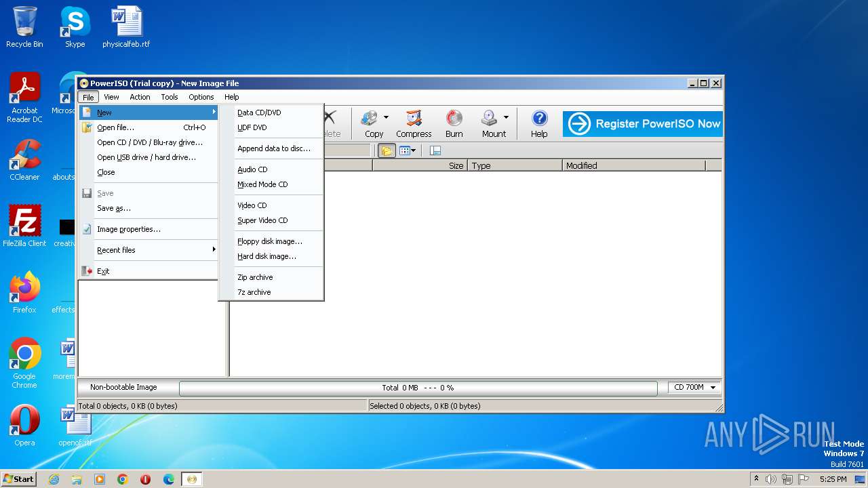This screenshot has height=488, width=868.
Task: Select Video CD from New submenu
Action: point(271,205)
